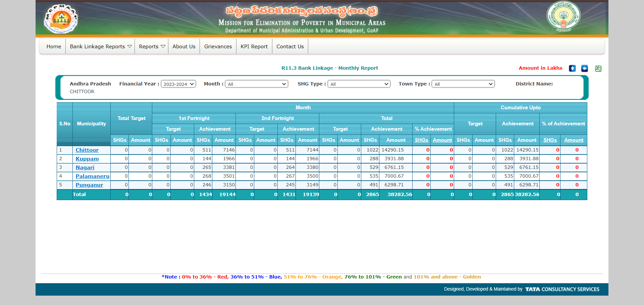Open the Town Type dropdown
The height and width of the screenshot is (305, 644).
(463, 84)
